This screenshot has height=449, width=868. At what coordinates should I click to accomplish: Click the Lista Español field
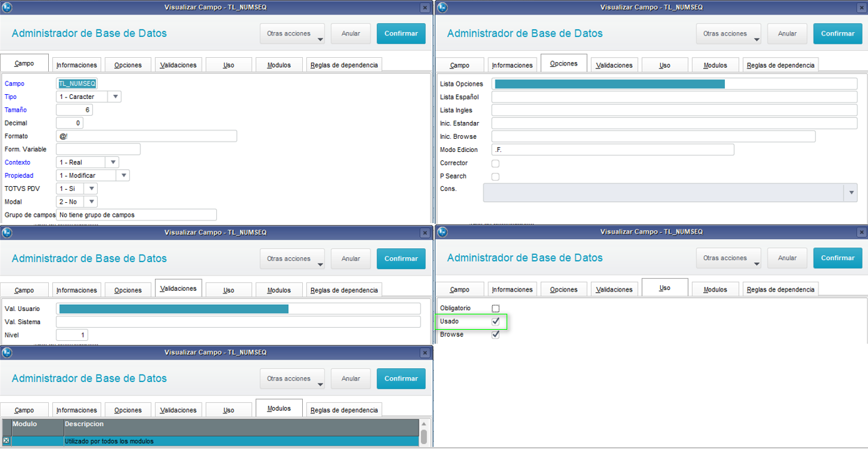(674, 97)
